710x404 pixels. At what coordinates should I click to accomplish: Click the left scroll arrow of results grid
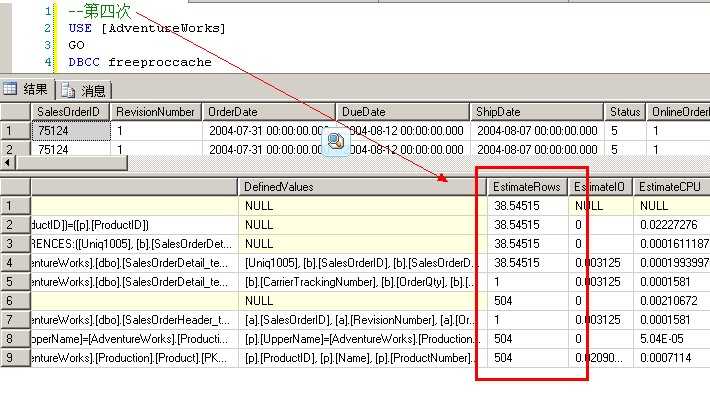8,163
